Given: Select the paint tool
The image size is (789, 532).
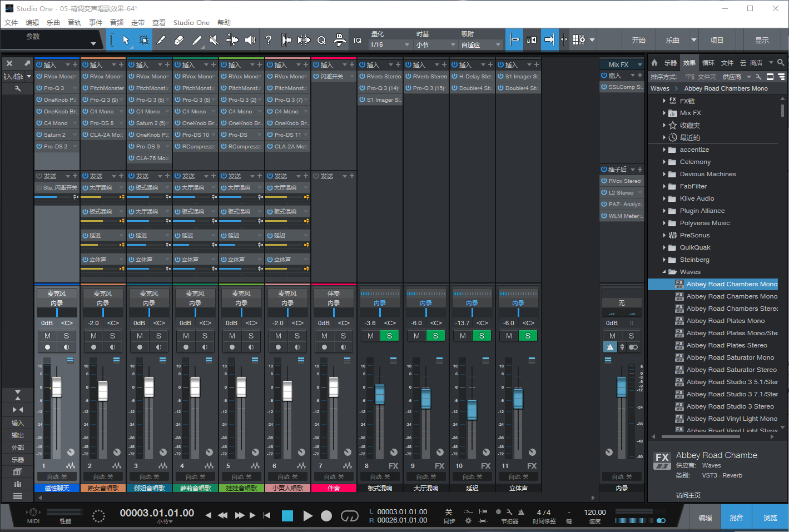Looking at the screenshot, I should (197, 40).
